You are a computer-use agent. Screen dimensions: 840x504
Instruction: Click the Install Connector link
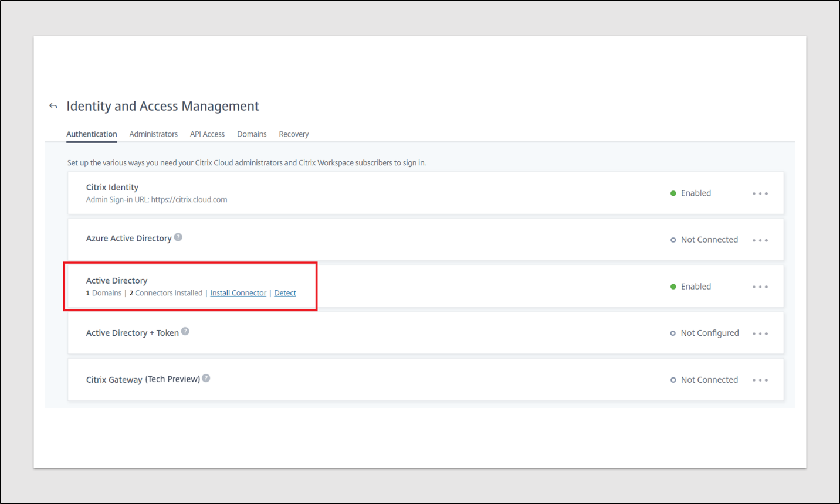coord(238,293)
